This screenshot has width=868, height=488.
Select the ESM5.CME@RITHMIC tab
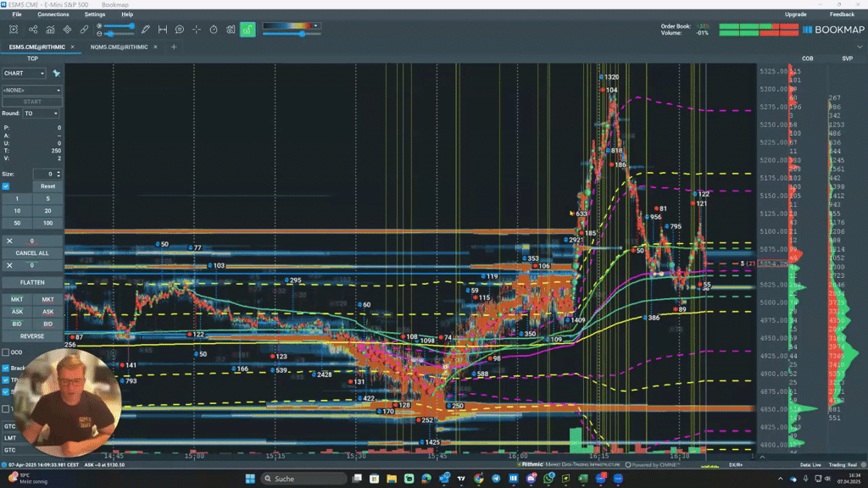pyautogui.click(x=37, y=47)
